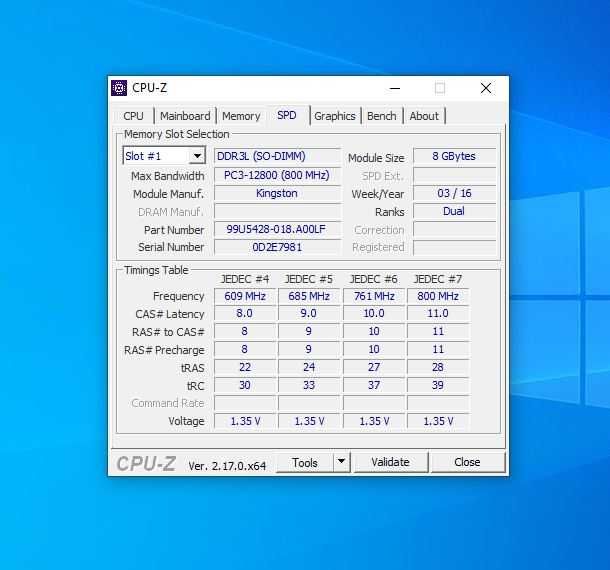Image resolution: width=610 pixels, height=570 pixels.
Task: Click the DDR3L (SO-DIMM) field
Action: pos(277,156)
